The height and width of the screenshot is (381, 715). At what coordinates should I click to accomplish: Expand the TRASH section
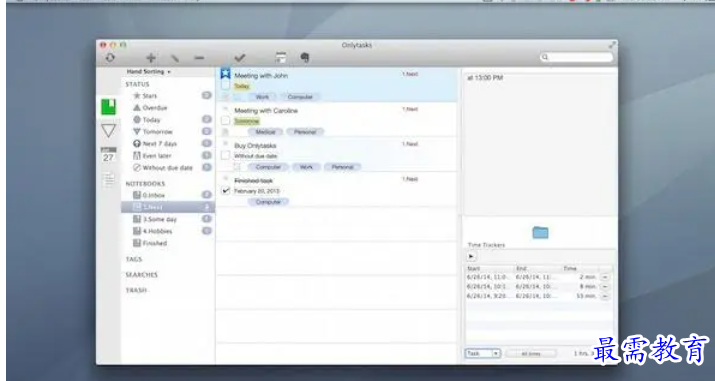click(x=136, y=290)
